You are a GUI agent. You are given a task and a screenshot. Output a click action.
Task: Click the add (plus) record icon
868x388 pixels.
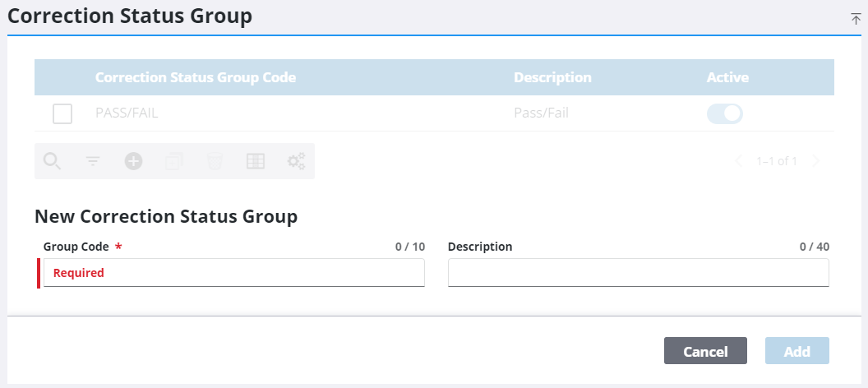(133, 162)
